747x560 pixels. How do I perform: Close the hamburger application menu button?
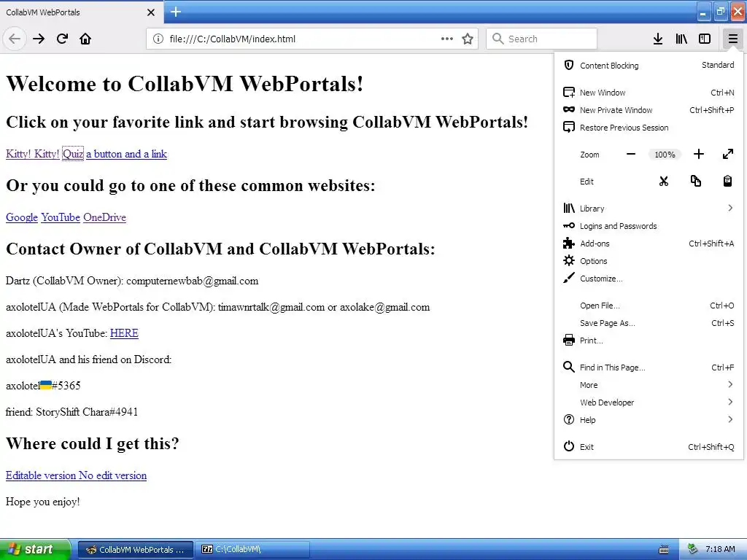click(732, 39)
